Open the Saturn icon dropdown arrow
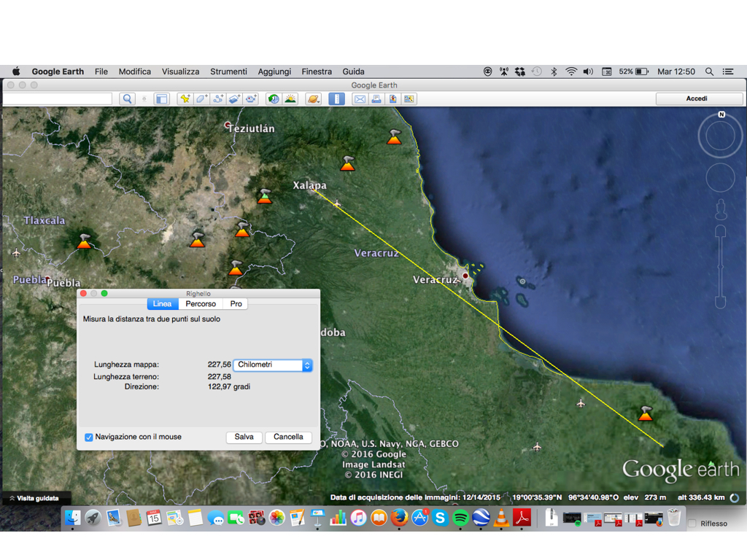The height and width of the screenshot is (560, 747). click(x=317, y=100)
